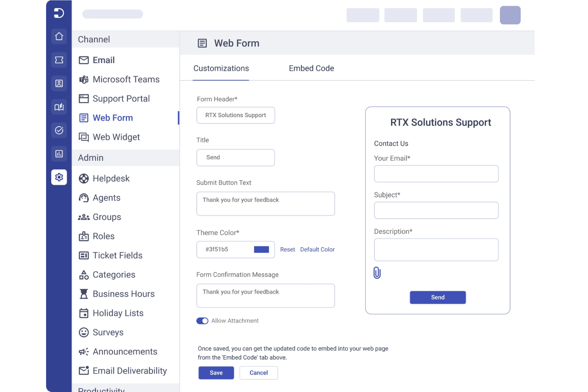This screenshot has width=588, height=392.
Task: Select the Settings gear in the sidebar
Action: coord(59,177)
